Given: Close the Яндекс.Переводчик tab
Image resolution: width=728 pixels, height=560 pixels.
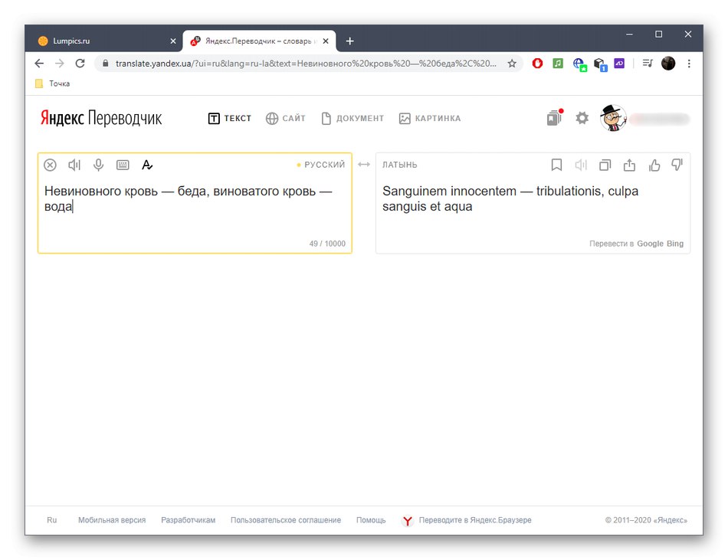Looking at the screenshot, I should pos(326,41).
